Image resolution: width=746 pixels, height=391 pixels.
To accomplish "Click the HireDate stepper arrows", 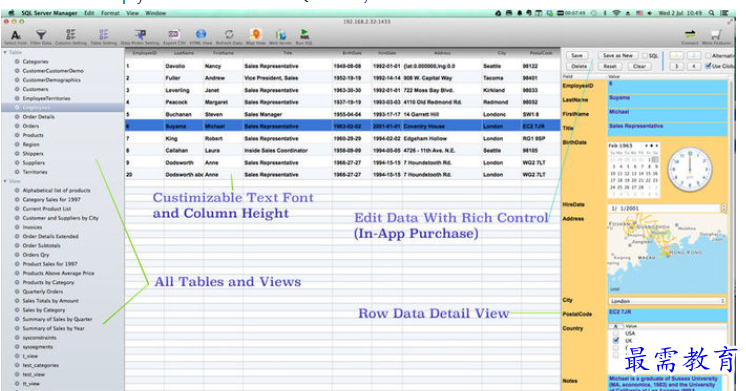I will coord(724,208).
